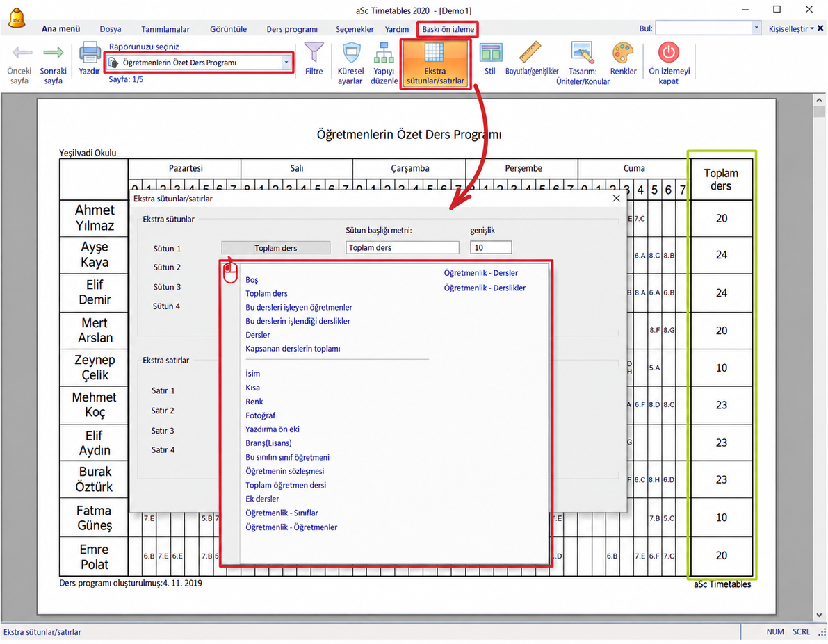Open the Ders programı menu

pos(292,29)
